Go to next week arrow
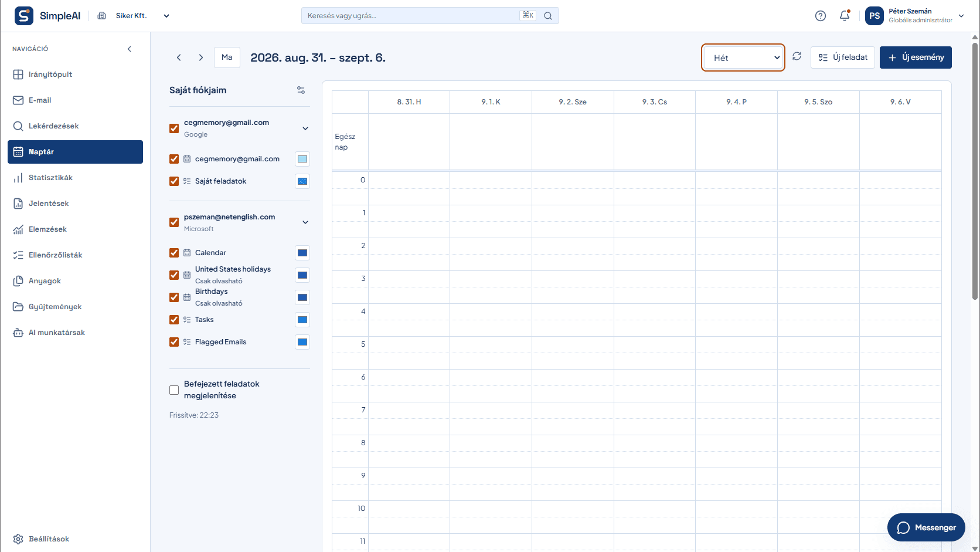 coord(201,57)
